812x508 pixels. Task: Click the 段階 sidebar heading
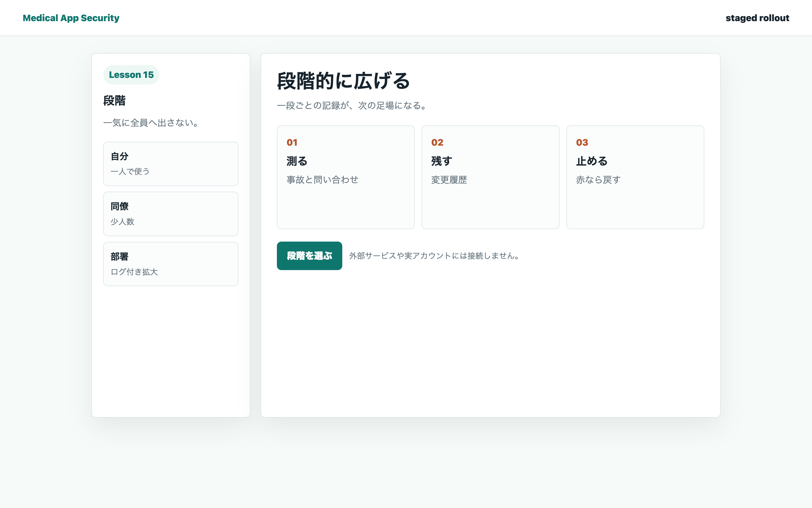114,100
